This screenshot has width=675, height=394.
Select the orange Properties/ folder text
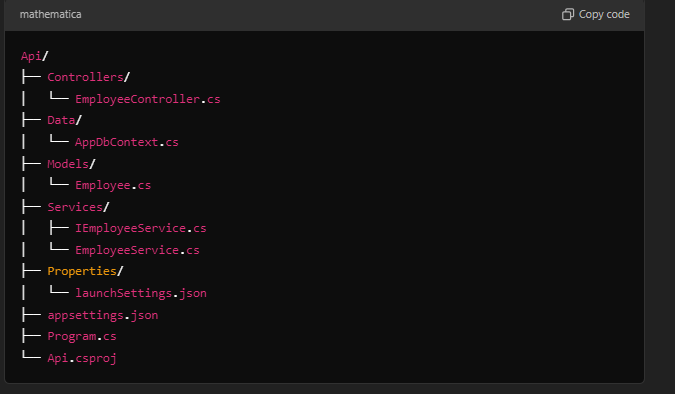point(85,271)
